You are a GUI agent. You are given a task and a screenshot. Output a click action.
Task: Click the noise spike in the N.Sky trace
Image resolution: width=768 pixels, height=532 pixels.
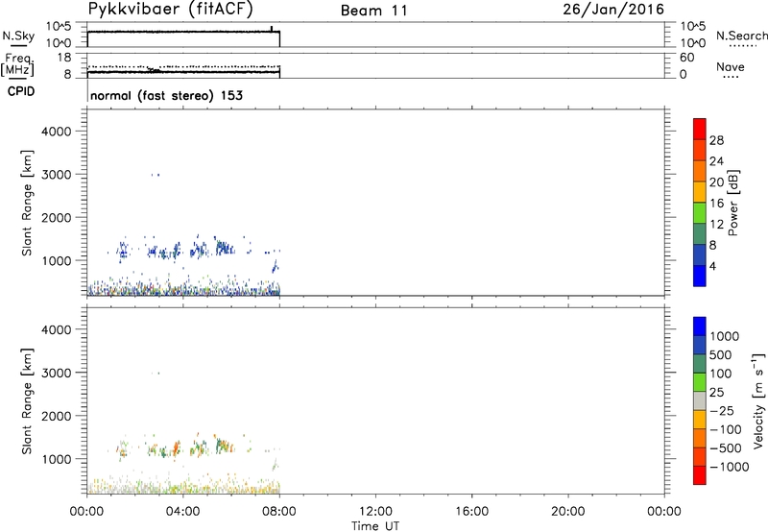pos(272,29)
